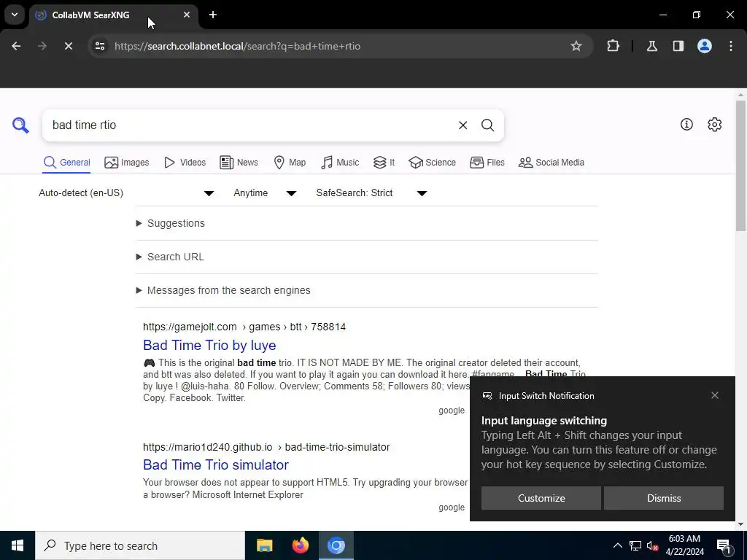Show hidden system tray icons
Viewport: 747px width, 560px height.
tap(617, 545)
